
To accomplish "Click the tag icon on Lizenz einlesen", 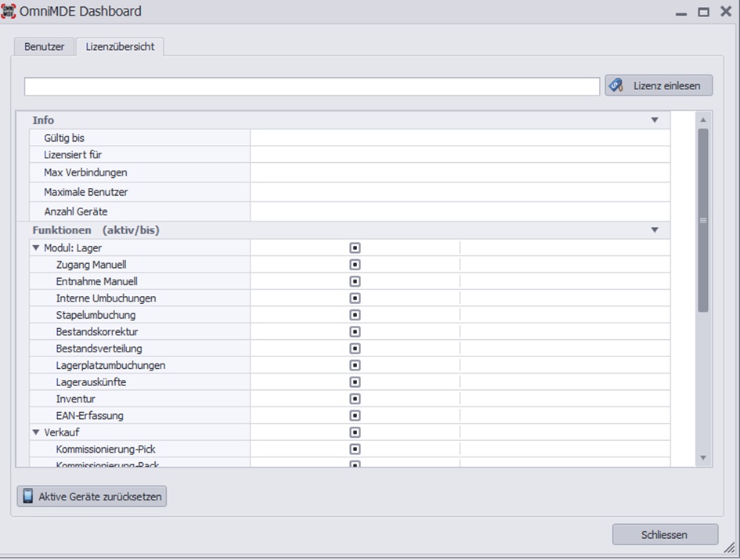I will [616, 85].
